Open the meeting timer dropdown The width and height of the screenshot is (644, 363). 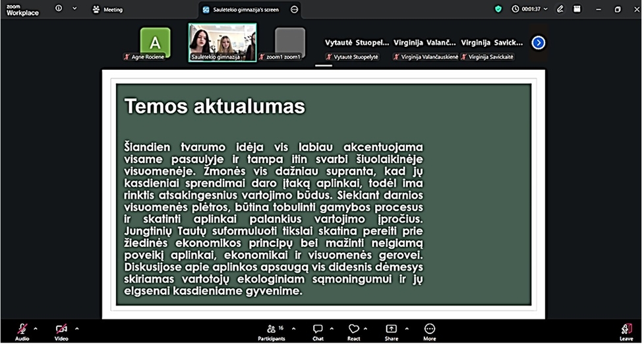coord(545,9)
